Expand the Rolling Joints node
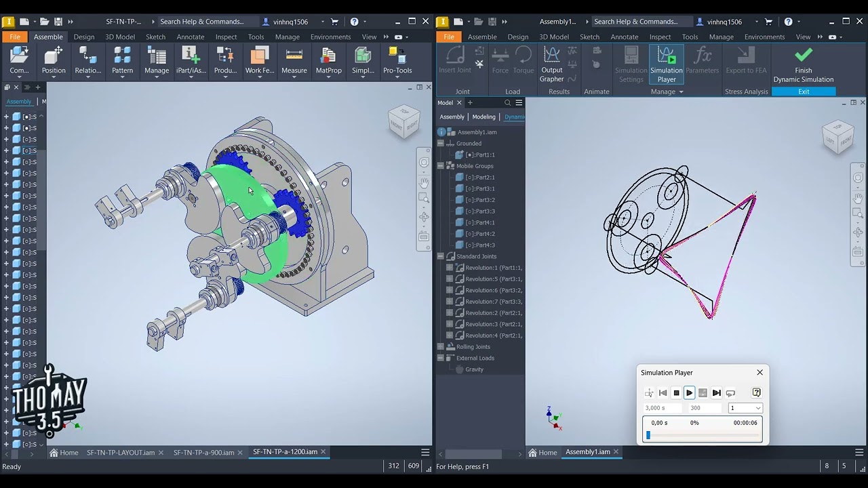The height and width of the screenshot is (488, 868). 441,347
